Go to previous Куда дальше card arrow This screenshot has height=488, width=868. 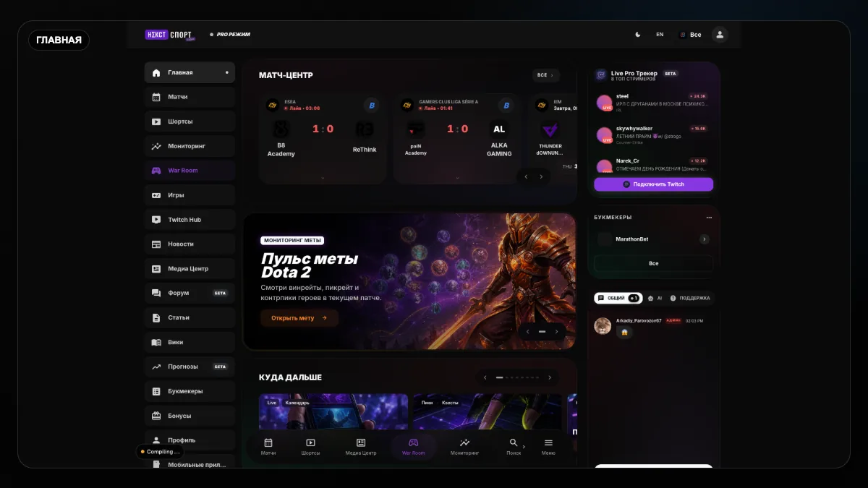coord(485,377)
